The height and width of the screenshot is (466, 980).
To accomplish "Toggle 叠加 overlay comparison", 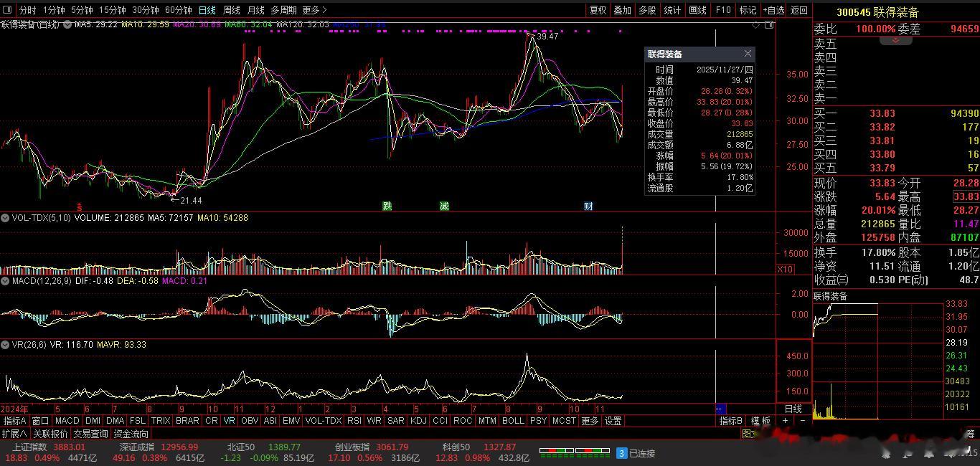I will point(622,10).
